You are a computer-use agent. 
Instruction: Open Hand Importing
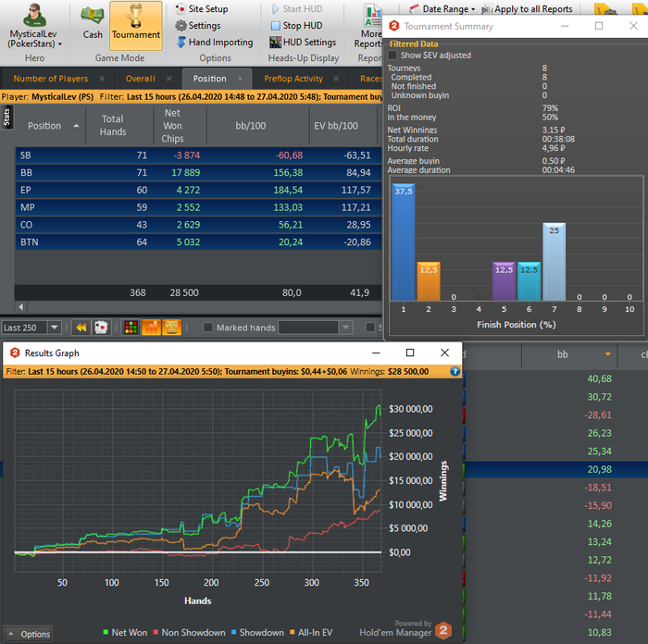(215, 43)
